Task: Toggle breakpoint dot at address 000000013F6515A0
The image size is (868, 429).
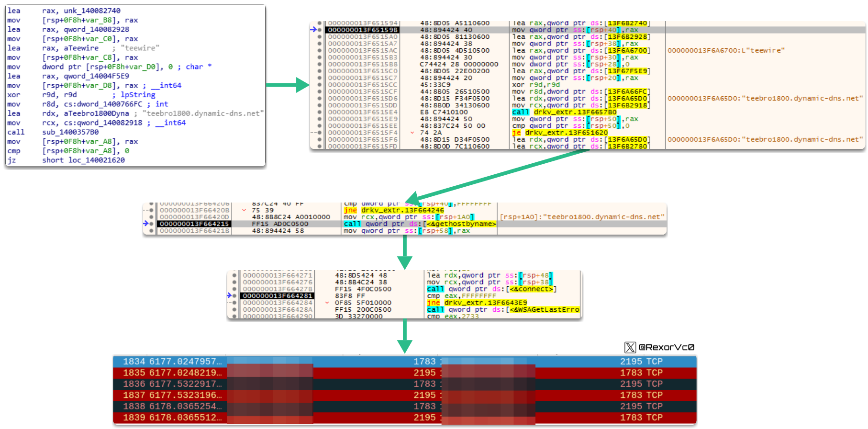Action: pyautogui.click(x=319, y=37)
